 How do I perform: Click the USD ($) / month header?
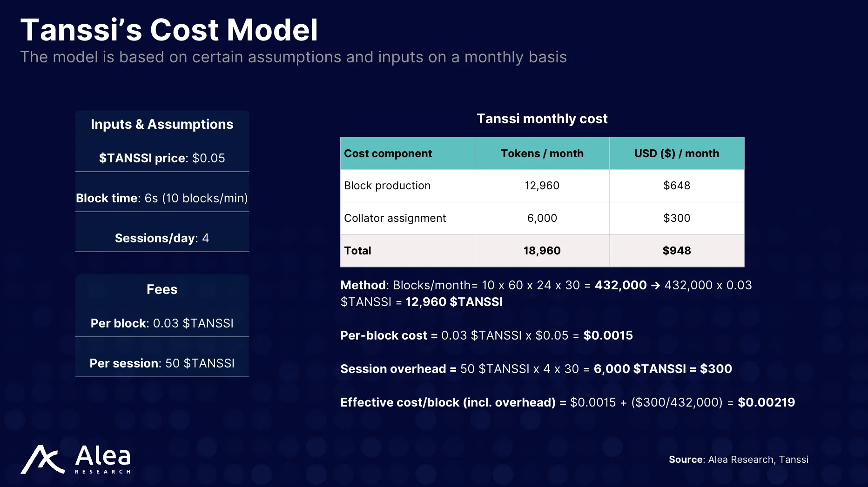676,153
